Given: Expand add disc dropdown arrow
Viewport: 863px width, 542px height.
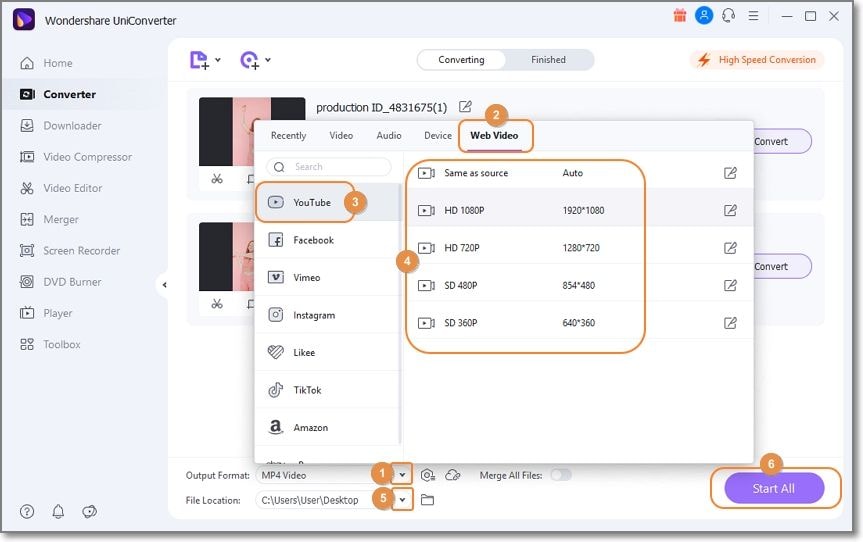Looking at the screenshot, I should (268, 60).
